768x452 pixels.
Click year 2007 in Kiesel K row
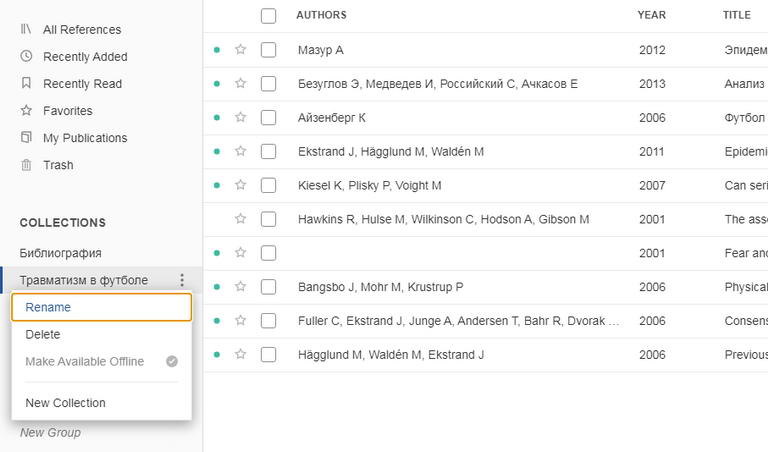coord(652,186)
